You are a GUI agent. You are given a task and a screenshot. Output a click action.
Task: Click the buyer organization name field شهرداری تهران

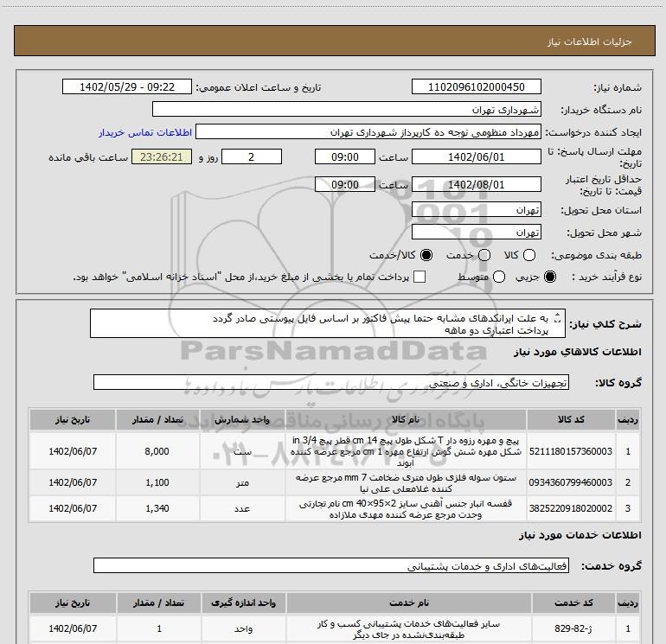tap(347, 110)
